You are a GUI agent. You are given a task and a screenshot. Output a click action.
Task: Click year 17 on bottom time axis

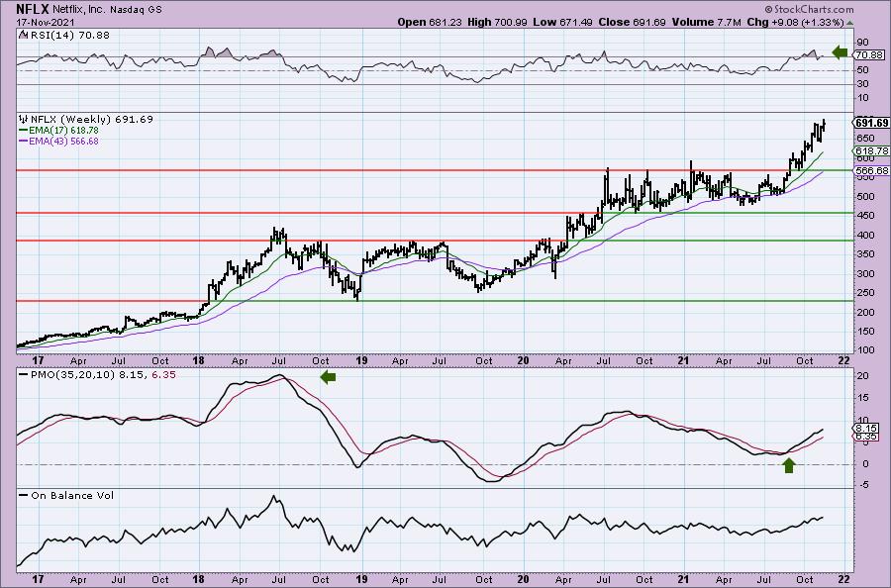tap(38, 579)
